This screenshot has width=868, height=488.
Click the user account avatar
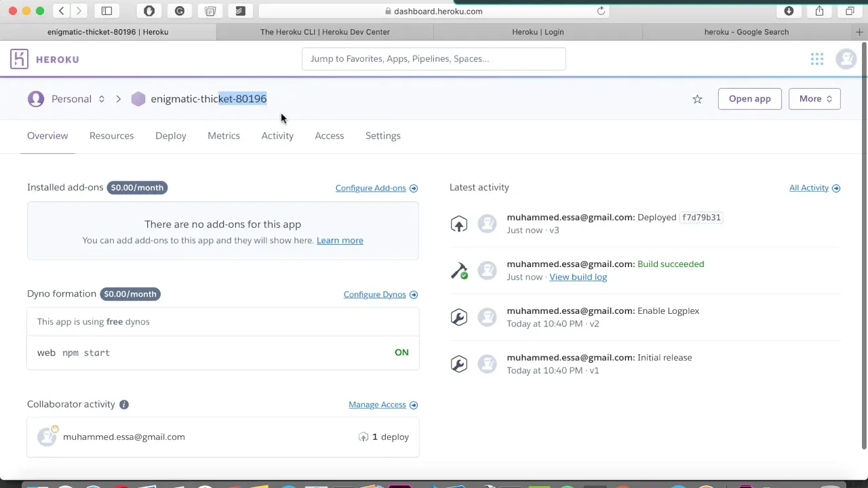click(x=846, y=59)
